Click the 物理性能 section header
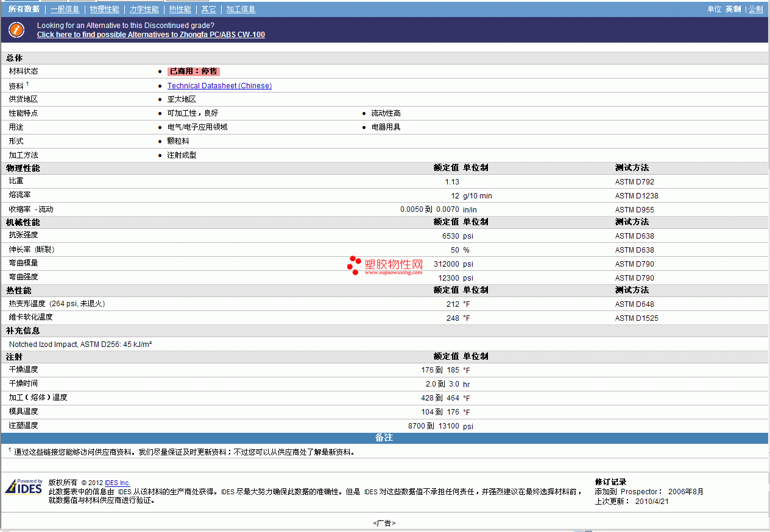The width and height of the screenshot is (770, 532). [23, 168]
